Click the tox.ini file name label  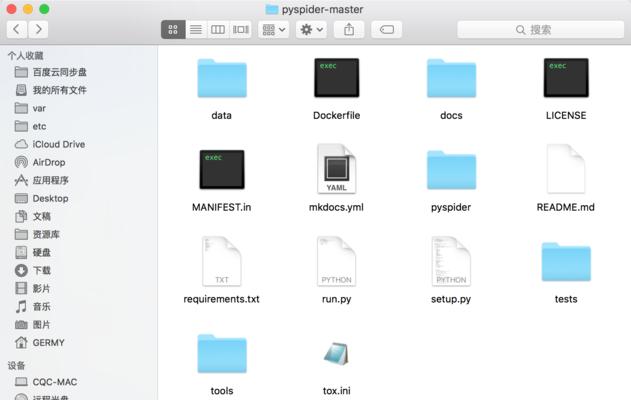coord(336,390)
